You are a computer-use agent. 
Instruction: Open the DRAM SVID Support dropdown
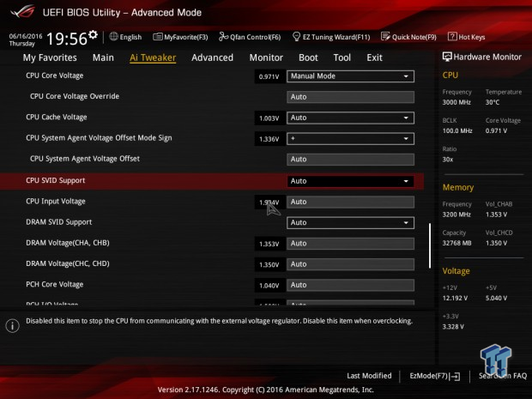[350, 222]
